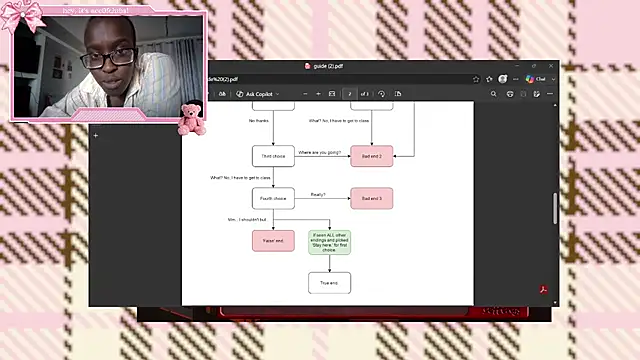Expand the Ask Copilot dropdown arrow
The image size is (640, 360).
(x=278, y=94)
